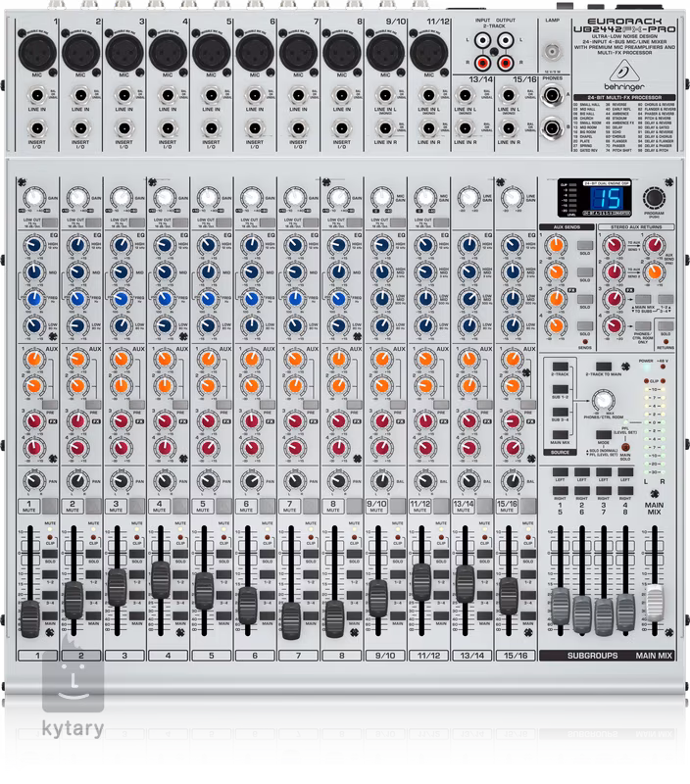The image size is (690, 784).
Task: Click Aux Sends master knob 1
Action: 556,246
